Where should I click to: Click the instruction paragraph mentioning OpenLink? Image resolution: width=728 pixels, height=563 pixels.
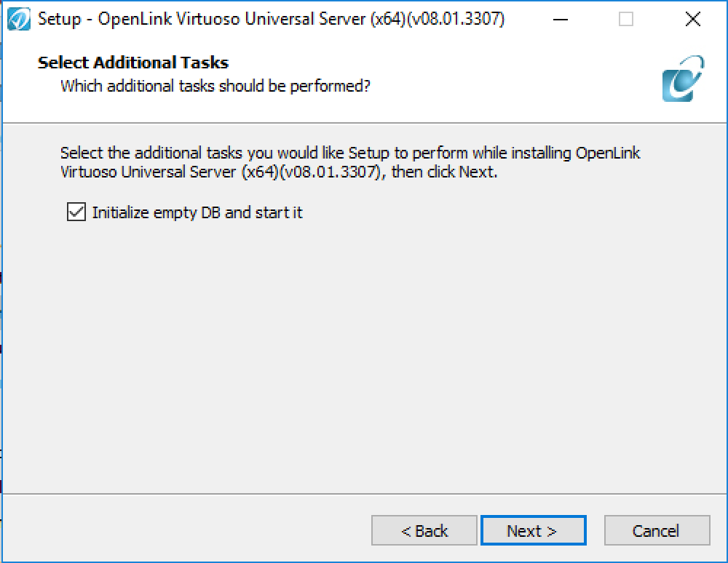click(351, 162)
